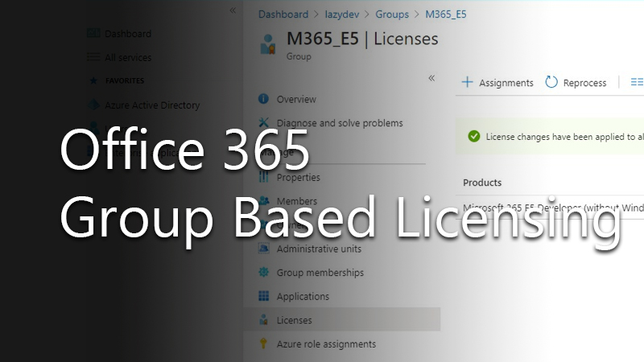Go to the Groups breadcrumb
Image resolution: width=644 pixels, height=362 pixels.
392,14
